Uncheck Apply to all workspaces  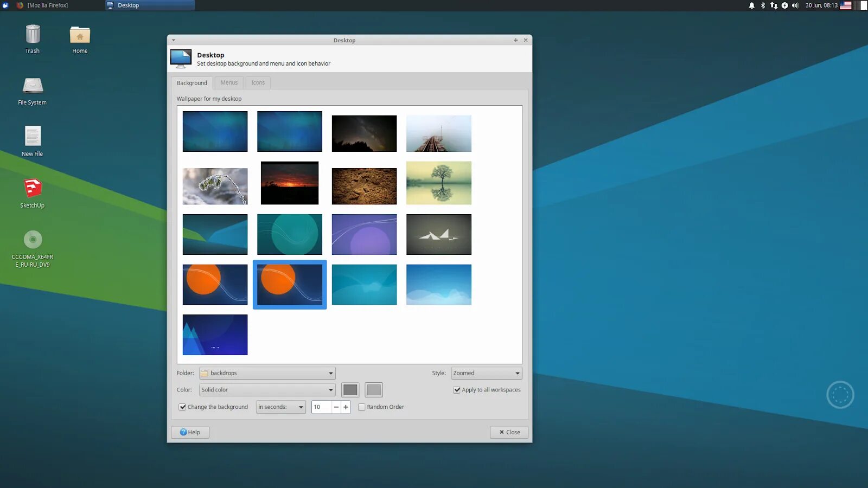tap(457, 389)
